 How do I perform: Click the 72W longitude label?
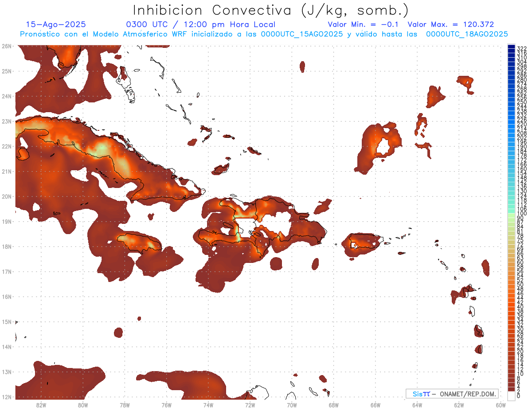[x=250, y=405]
